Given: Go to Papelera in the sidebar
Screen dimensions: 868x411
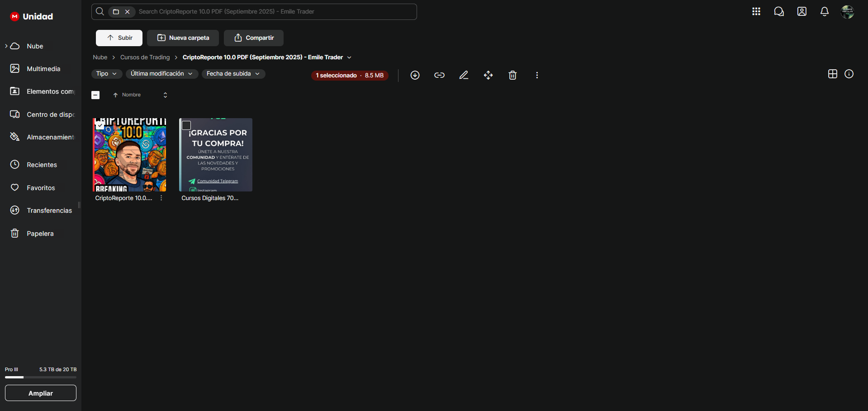Looking at the screenshot, I should pyautogui.click(x=40, y=234).
